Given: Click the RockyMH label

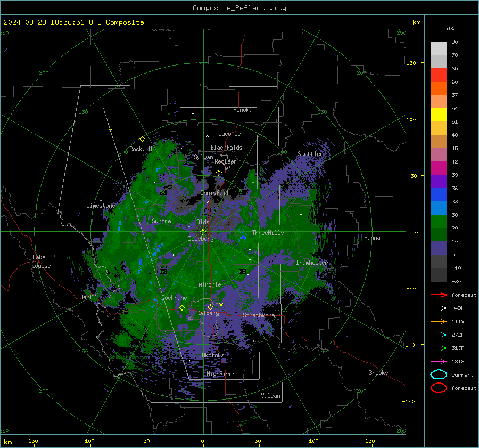Looking at the screenshot, I should click(141, 149).
